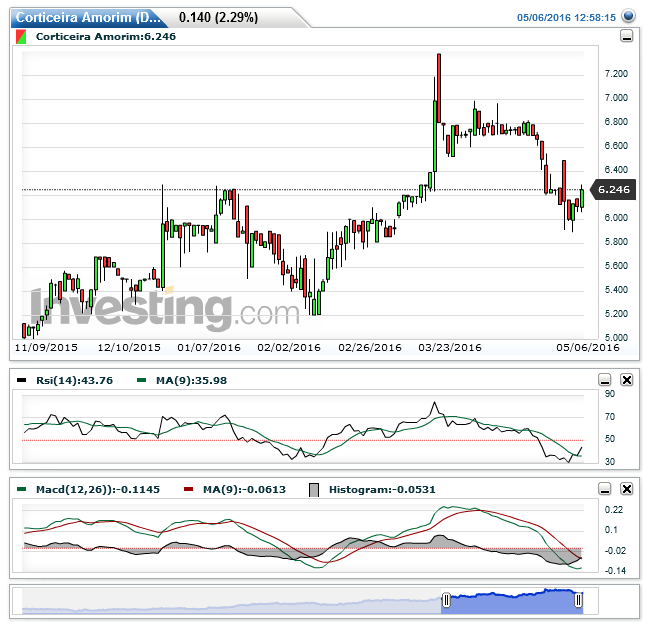
Task: Close the MACD indicator panel
Action: 627,489
